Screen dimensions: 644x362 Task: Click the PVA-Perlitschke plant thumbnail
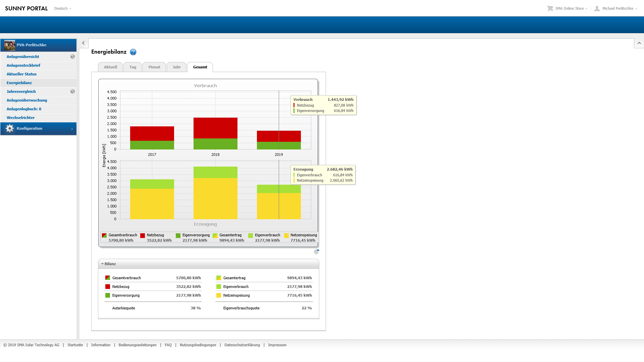click(10, 45)
